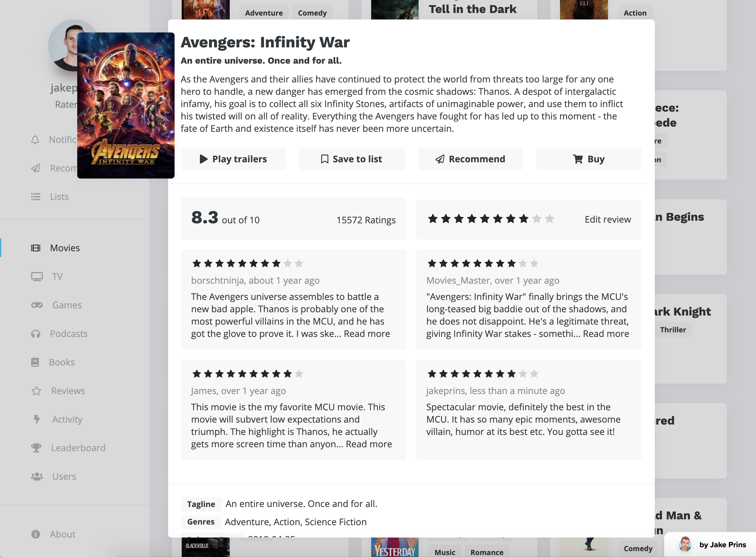Expand borschtninja's review with Read more
756x557 pixels.
pyautogui.click(x=367, y=334)
